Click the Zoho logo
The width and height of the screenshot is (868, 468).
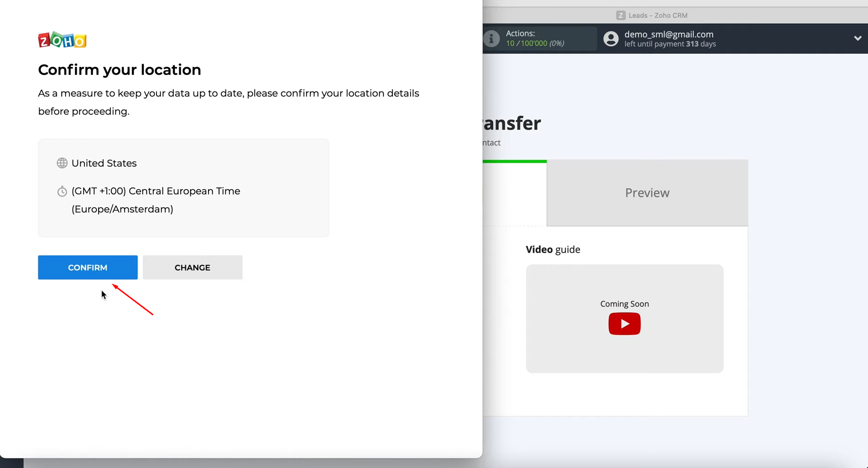click(63, 40)
